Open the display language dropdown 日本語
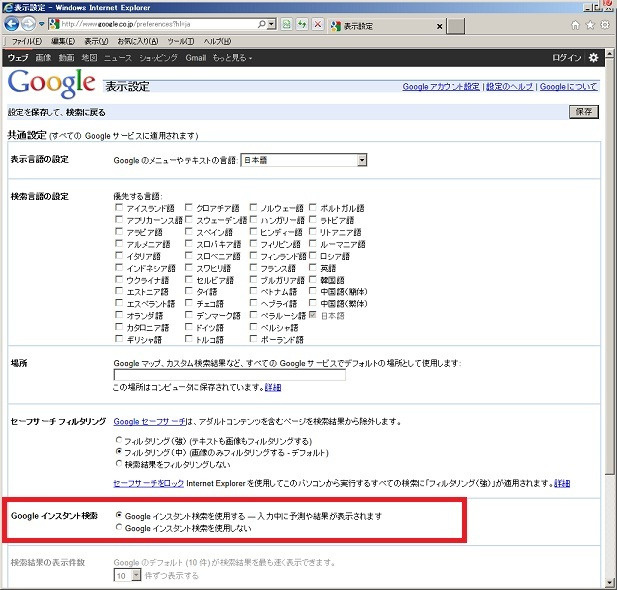617x590 pixels. tap(304, 160)
